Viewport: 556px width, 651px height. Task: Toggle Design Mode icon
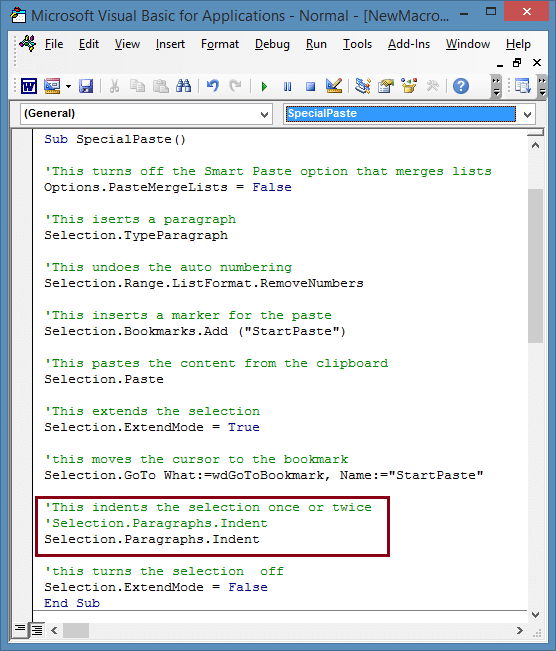(x=334, y=86)
